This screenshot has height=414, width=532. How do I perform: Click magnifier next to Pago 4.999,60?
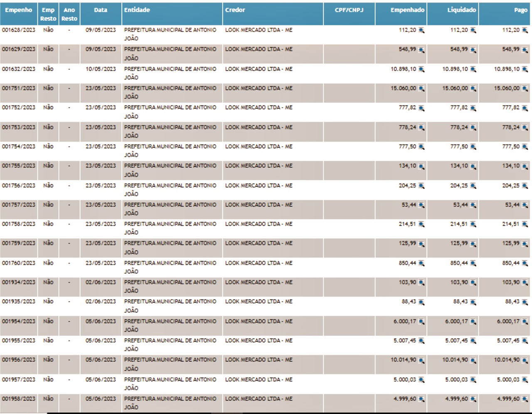(x=525, y=399)
